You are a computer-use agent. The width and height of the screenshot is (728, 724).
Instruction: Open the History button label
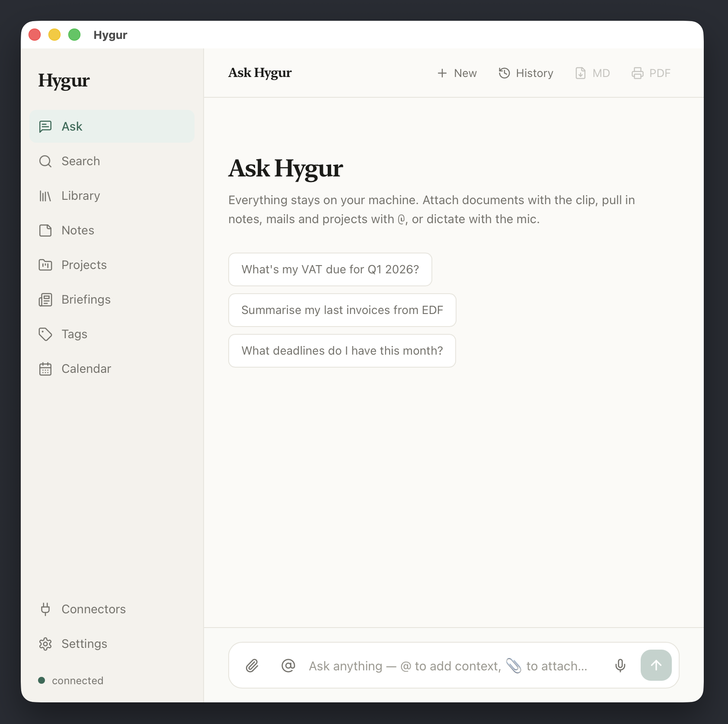[535, 73]
